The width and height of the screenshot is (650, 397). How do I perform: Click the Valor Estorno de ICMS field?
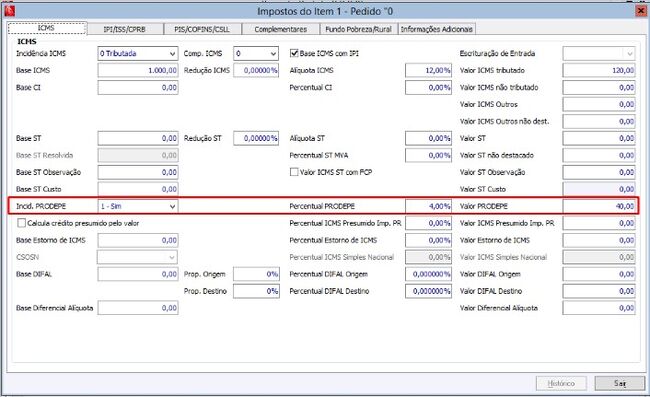[599, 240]
